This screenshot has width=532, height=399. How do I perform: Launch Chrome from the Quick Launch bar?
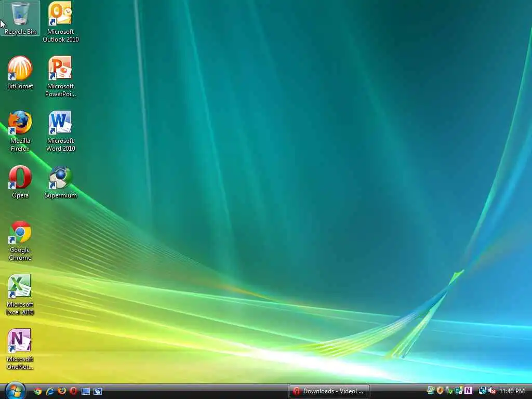pos(37,391)
